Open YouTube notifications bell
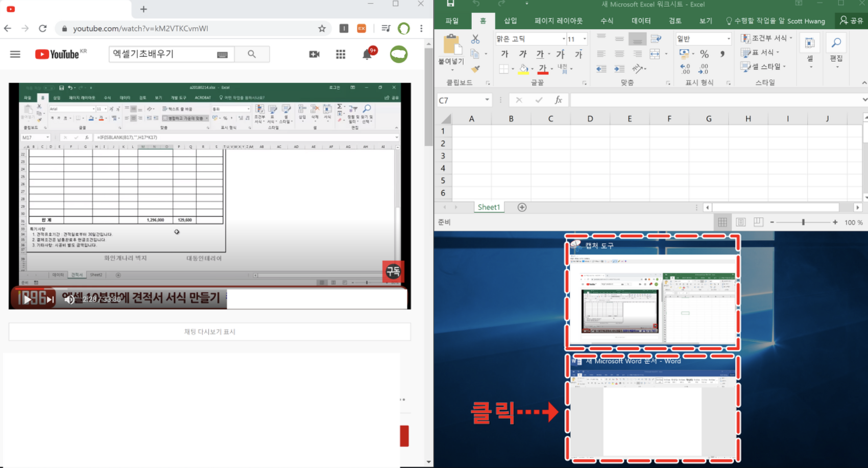Viewport: 868px width, 468px height. [x=367, y=55]
